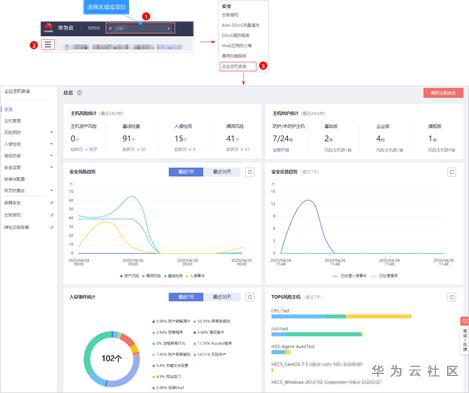The image size is (469, 393).
Task: Click the 91 baseline check count
Action: 128,138
